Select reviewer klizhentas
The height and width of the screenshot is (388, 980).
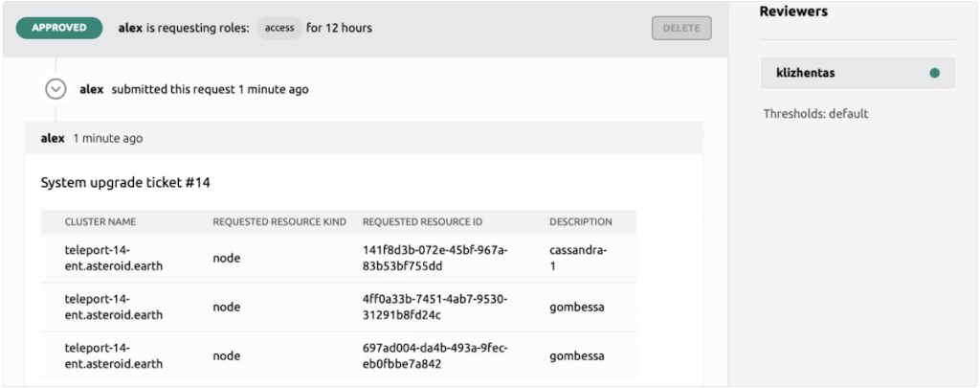(857, 73)
